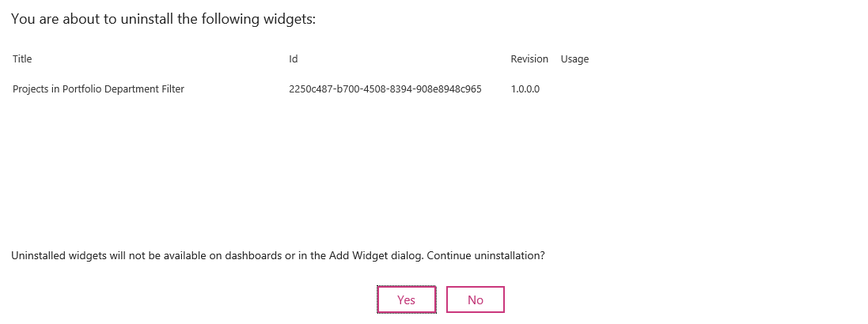Select the Projects in Portfolio Department Filter row
This screenshot has width=868, height=324.
click(x=98, y=89)
